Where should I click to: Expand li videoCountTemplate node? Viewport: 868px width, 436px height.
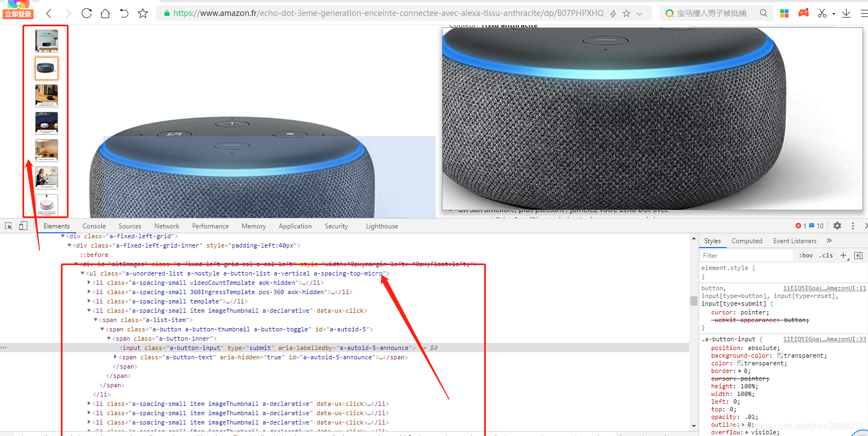[x=89, y=283]
